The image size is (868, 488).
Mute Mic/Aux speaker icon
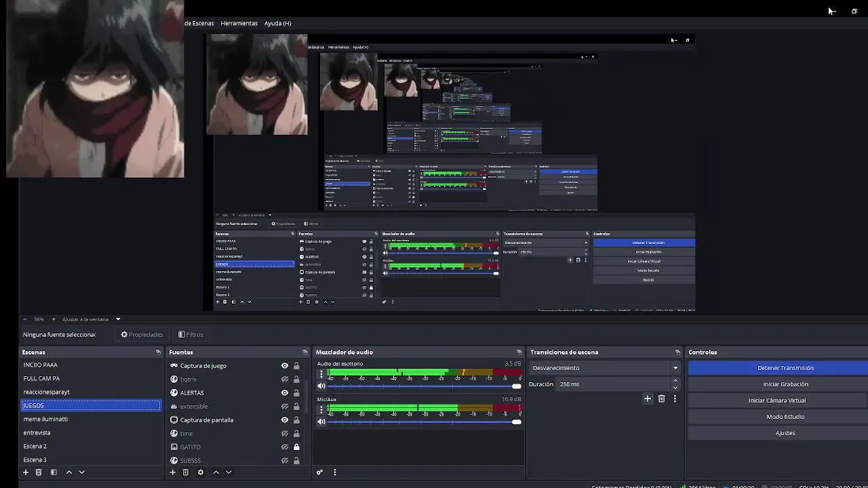pos(321,422)
